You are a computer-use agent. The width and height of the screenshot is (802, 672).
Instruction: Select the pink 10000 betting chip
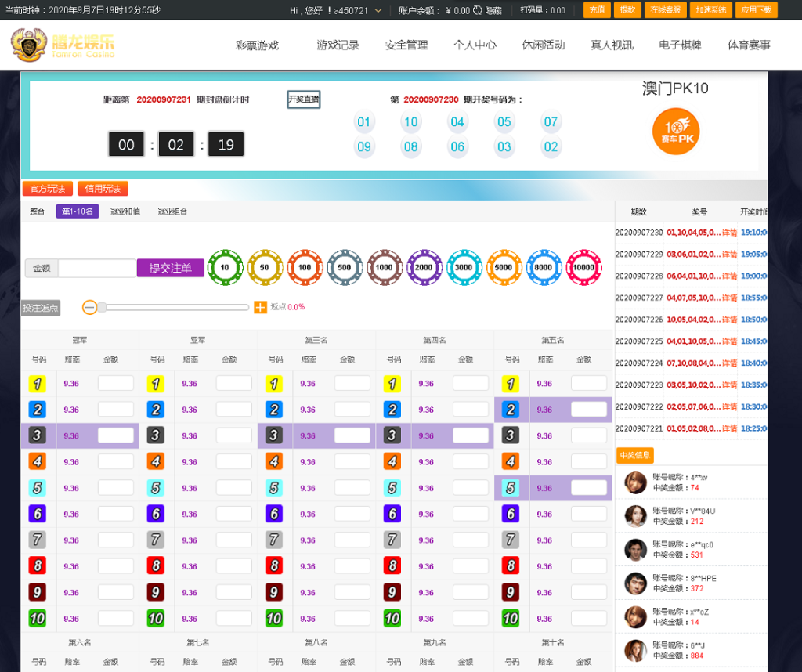click(583, 268)
